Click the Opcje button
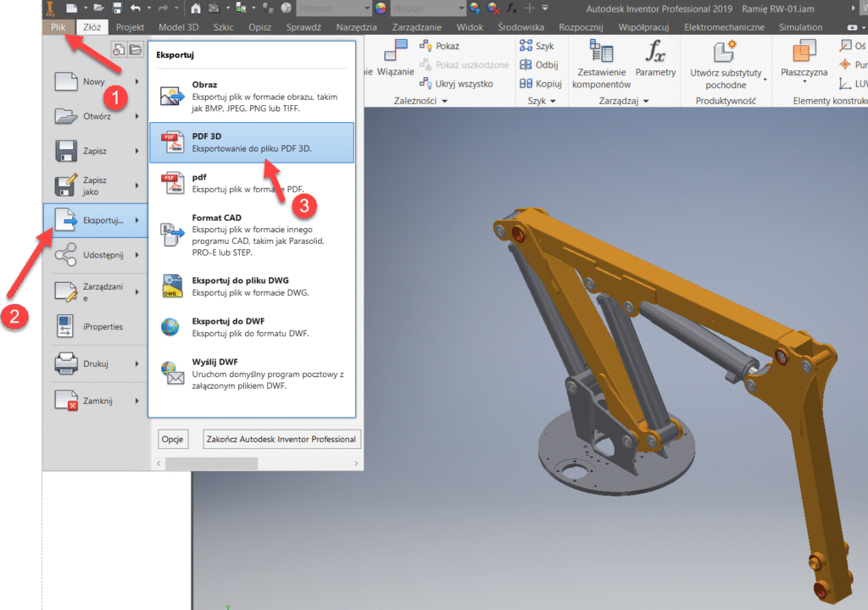Viewport: 868px width, 610px height. 172,439
